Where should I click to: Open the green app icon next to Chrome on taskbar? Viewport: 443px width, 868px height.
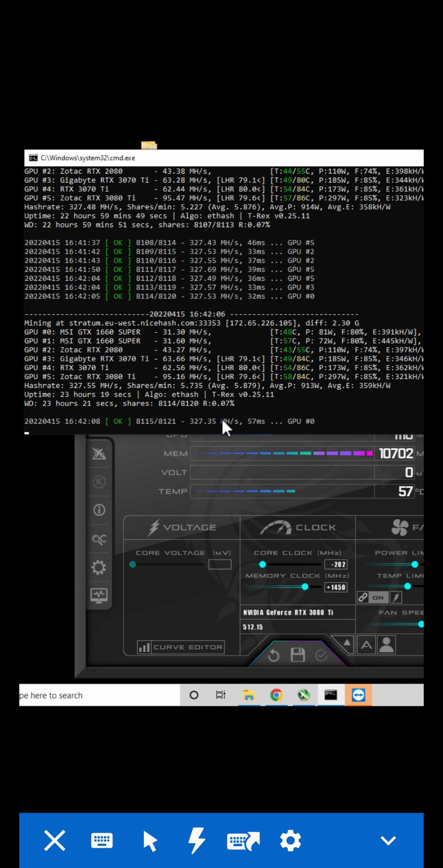(x=304, y=695)
